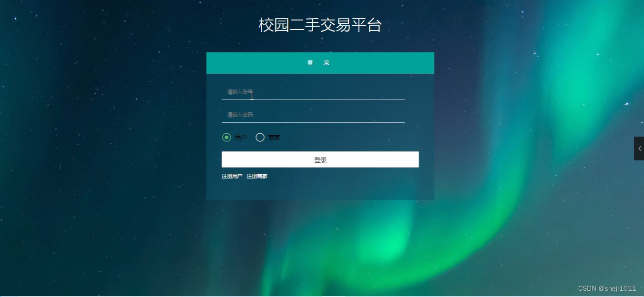
Task: Click the teal login header bar
Action: [320, 63]
